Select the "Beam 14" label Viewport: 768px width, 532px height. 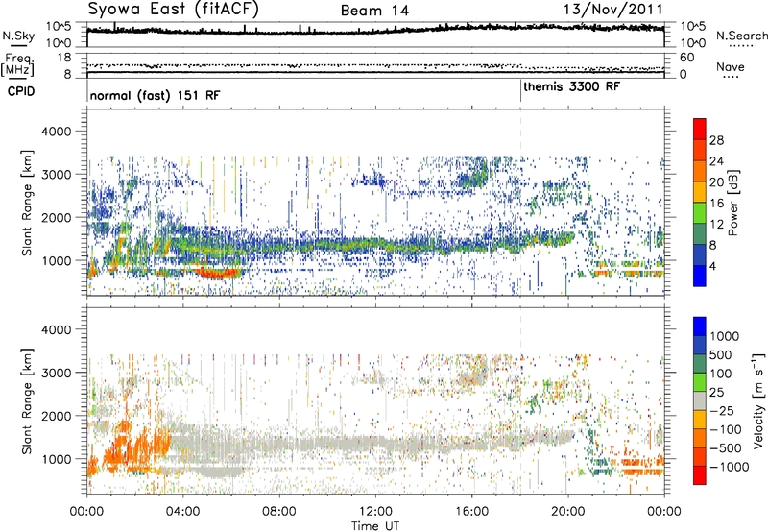point(374,11)
